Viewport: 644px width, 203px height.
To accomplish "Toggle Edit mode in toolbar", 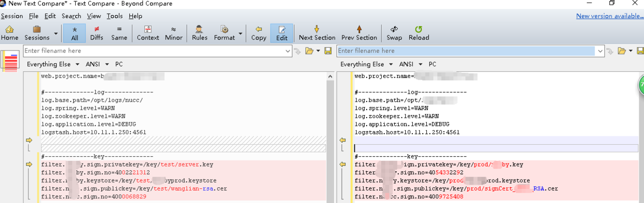I will point(281,33).
